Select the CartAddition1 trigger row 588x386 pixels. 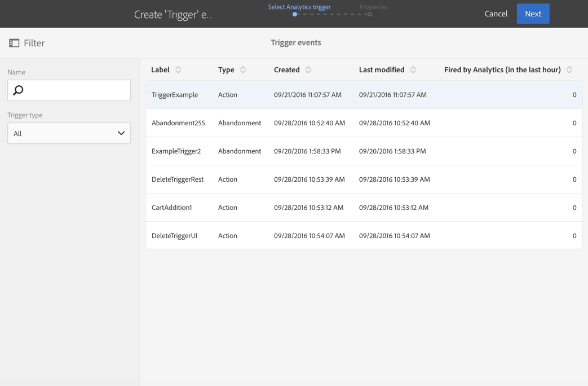pyautogui.click(x=364, y=207)
